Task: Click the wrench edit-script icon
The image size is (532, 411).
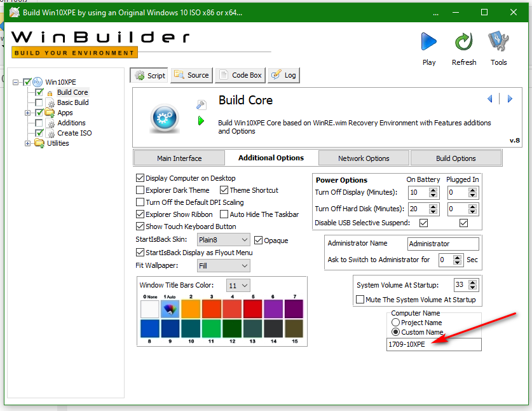Action: (x=201, y=104)
